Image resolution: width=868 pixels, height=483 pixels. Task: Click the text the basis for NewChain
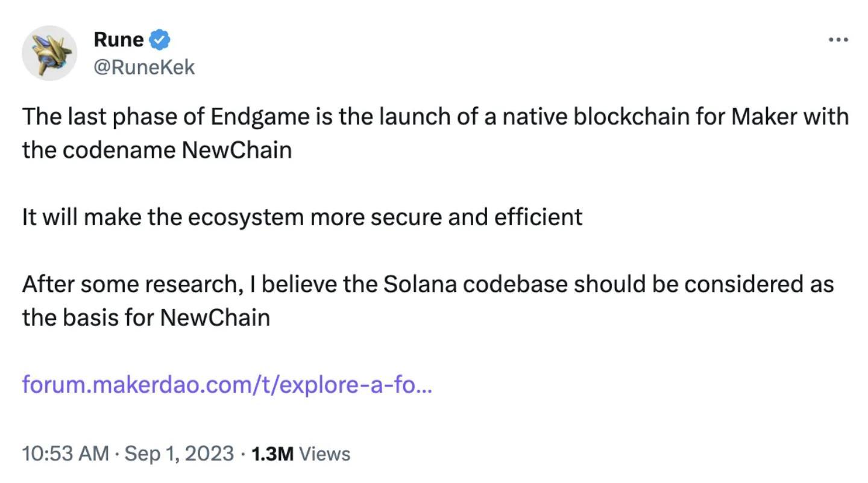coord(146,317)
